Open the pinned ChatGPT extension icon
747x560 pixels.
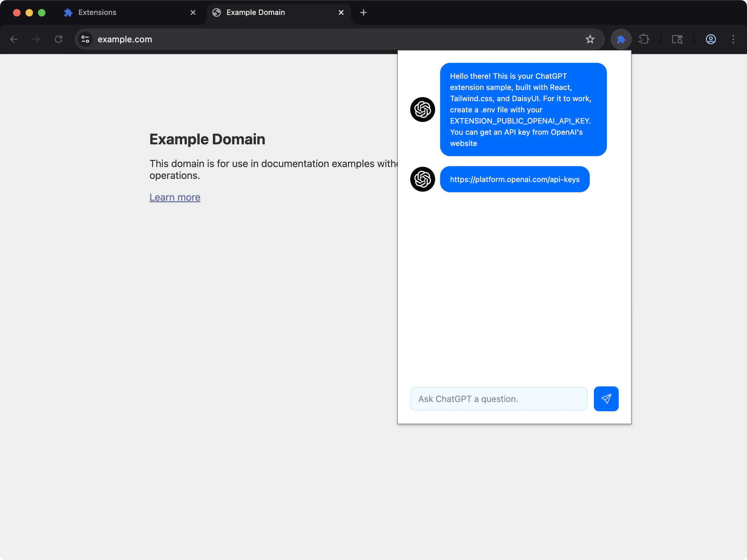tap(621, 39)
